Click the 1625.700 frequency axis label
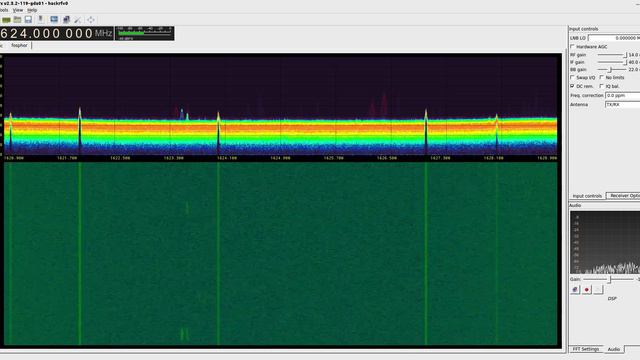The width and height of the screenshot is (640, 360). [333, 158]
